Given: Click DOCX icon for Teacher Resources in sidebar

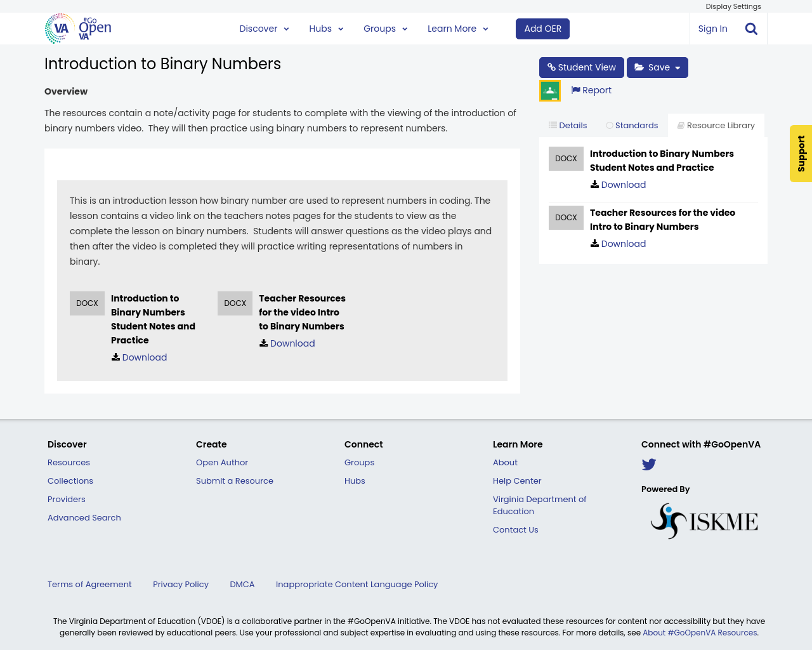Looking at the screenshot, I should coord(566,218).
